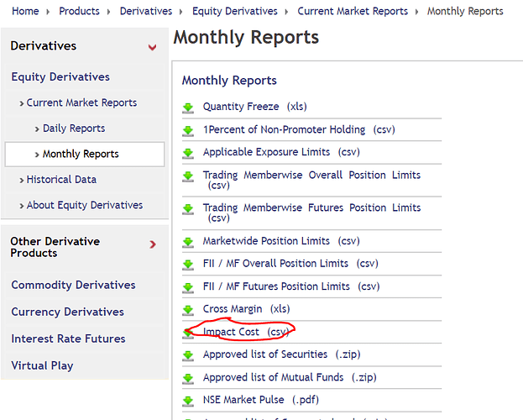Download 1Percent of Non-Promoter Holding csv
This screenshot has height=420, width=523.
tap(299, 129)
